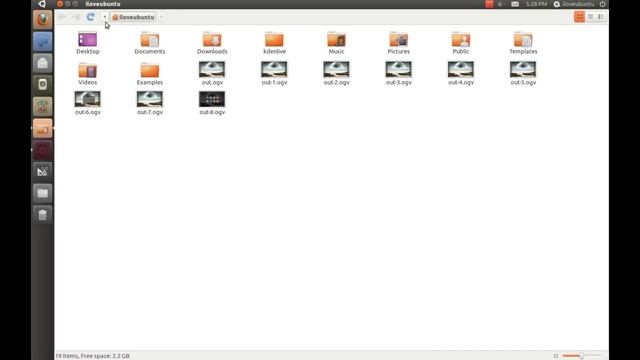
Task: Launch Firefox from the launcher
Action: (42, 20)
